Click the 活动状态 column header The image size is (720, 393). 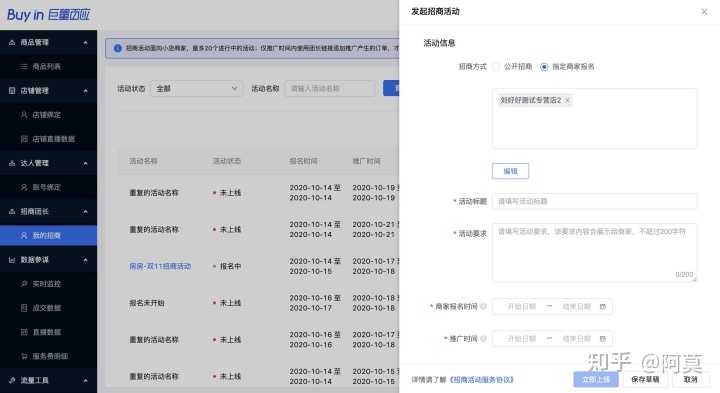coord(227,161)
